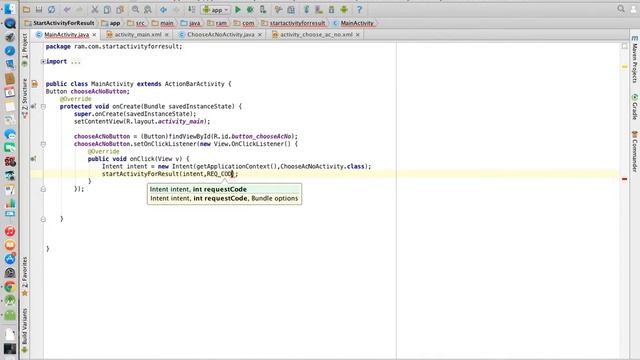Select the java breadcrumb folder

(x=191, y=23)
